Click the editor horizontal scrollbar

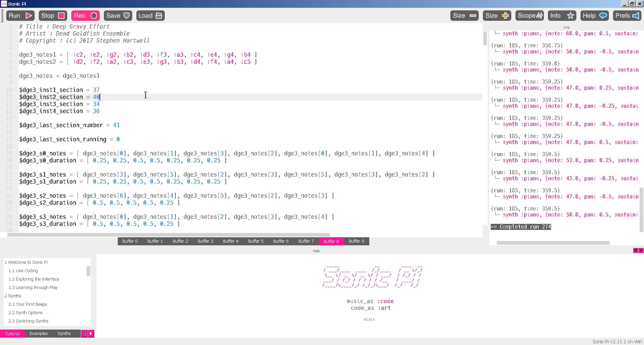[x=169, y=235]
